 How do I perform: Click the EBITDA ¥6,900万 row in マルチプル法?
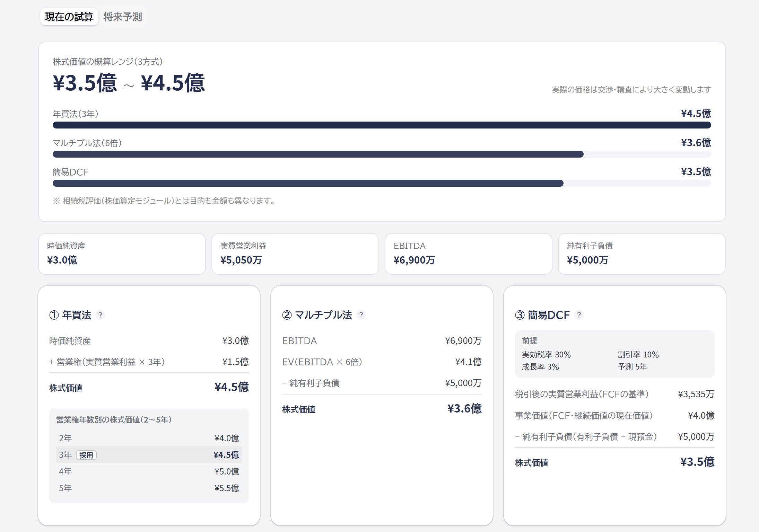pos(382,341)
